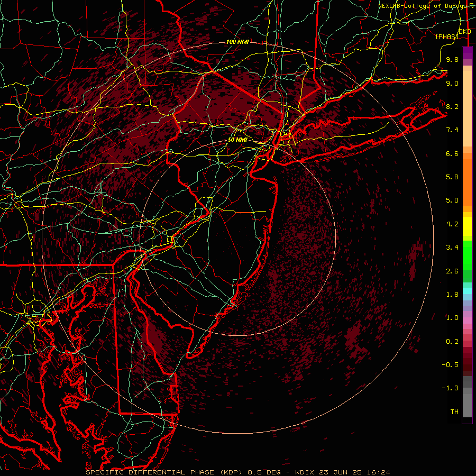476x476 pixels.
Task: Click the 1.8 scale label
Action: (452, 295)
